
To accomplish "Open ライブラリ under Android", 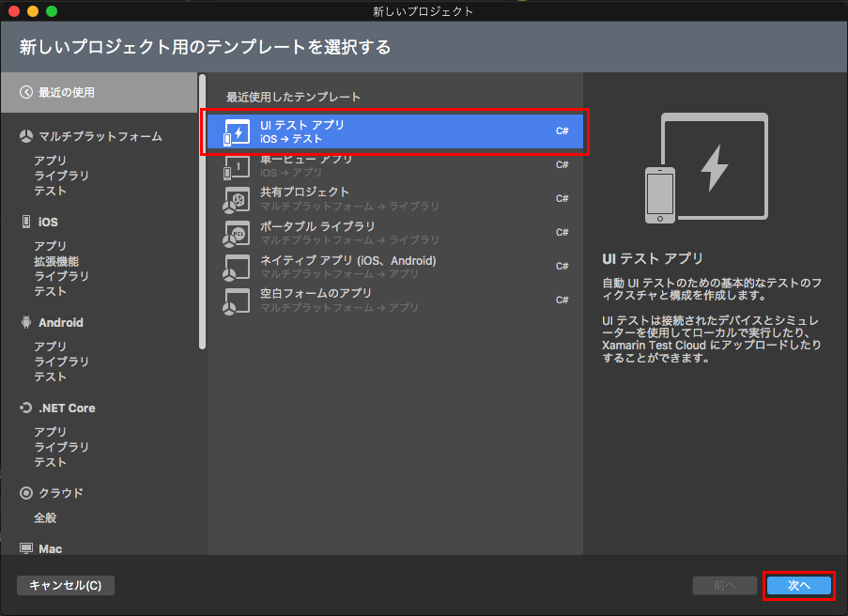I will (62, 362).
